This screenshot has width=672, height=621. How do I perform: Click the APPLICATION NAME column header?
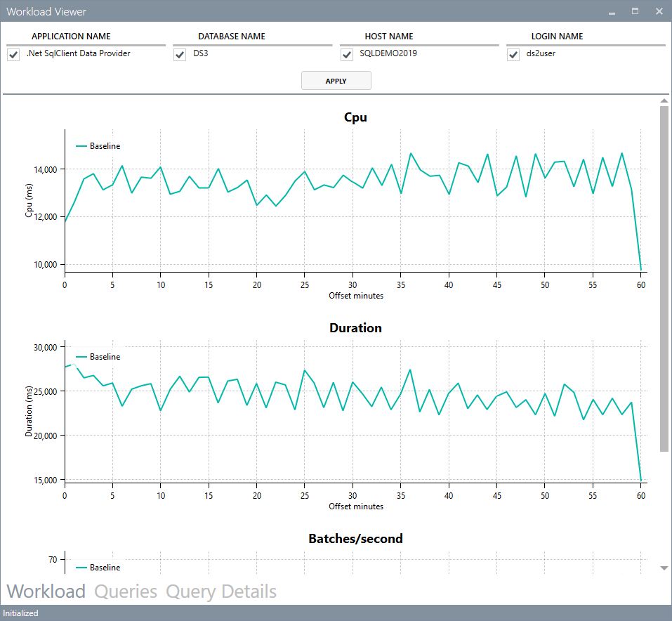coord(71,37)
